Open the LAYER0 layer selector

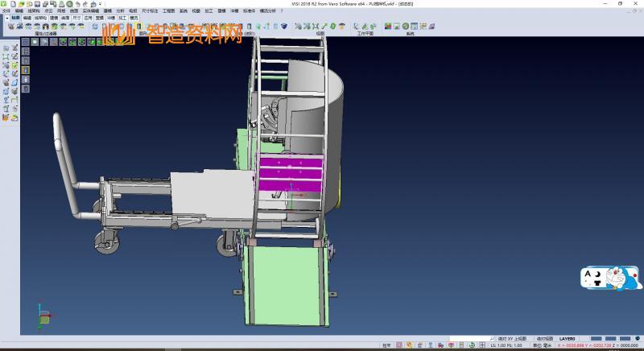[568, 339]
